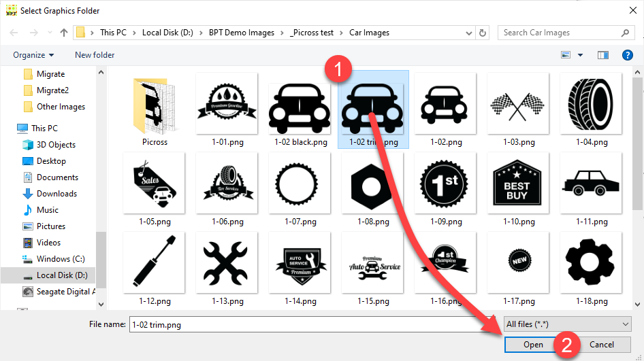Image resolution: width=644 pixels, height=361 pixels.
Task: Open the Downloads folder in sidebar
Action: pyautogui.click(x=57, y=194)
